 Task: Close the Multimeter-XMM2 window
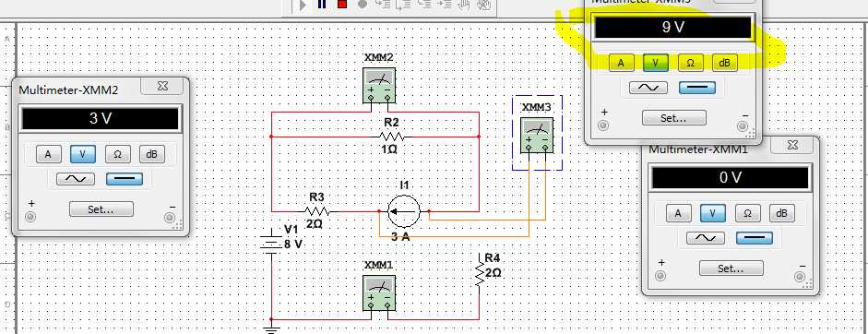coord(161,87)
